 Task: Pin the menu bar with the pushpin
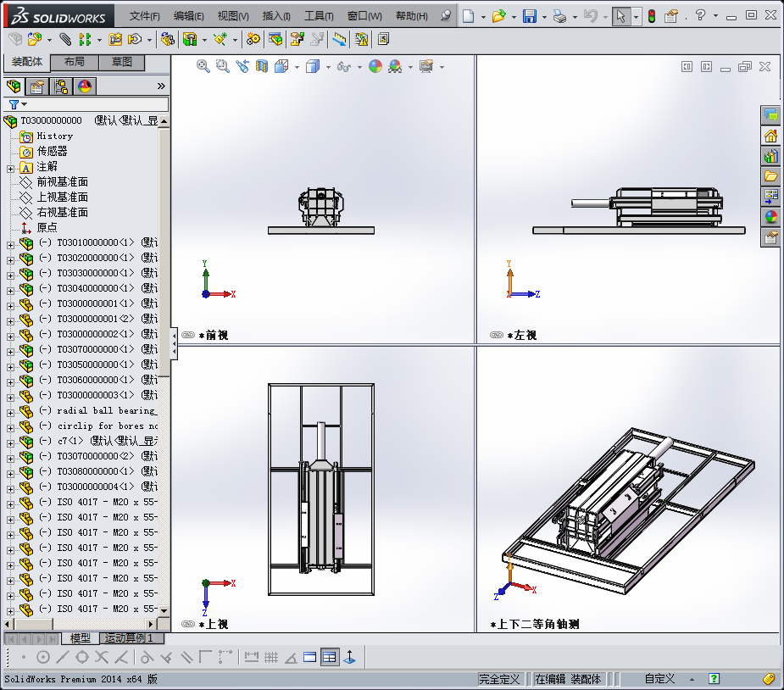[x=446, y=16]
